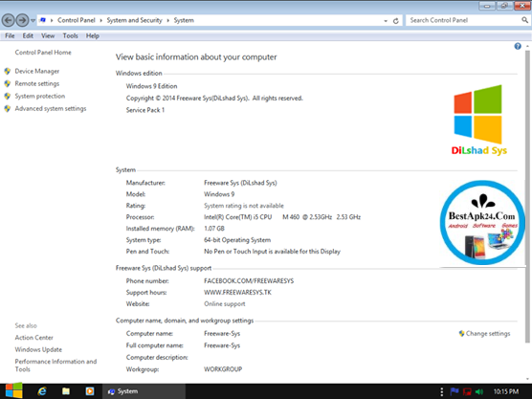Open the Edit menu
The width and height of the screenshot is (532, 399).
coord(28,35)
